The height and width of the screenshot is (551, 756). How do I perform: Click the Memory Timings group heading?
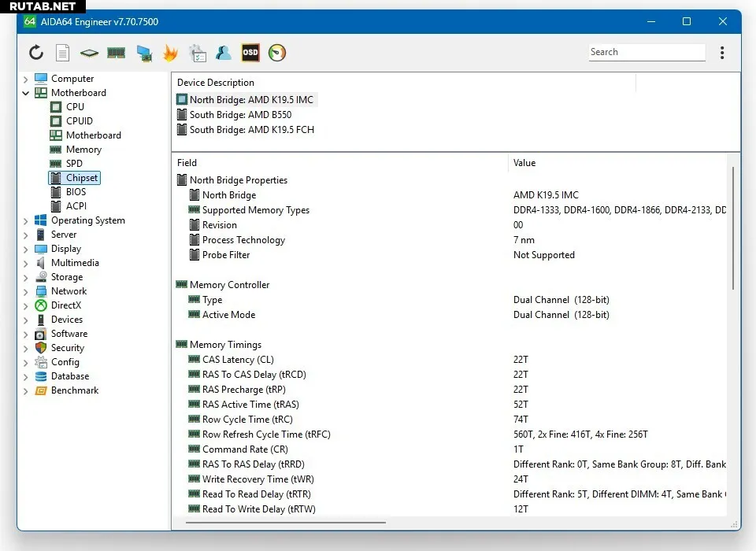pos(219,345)
